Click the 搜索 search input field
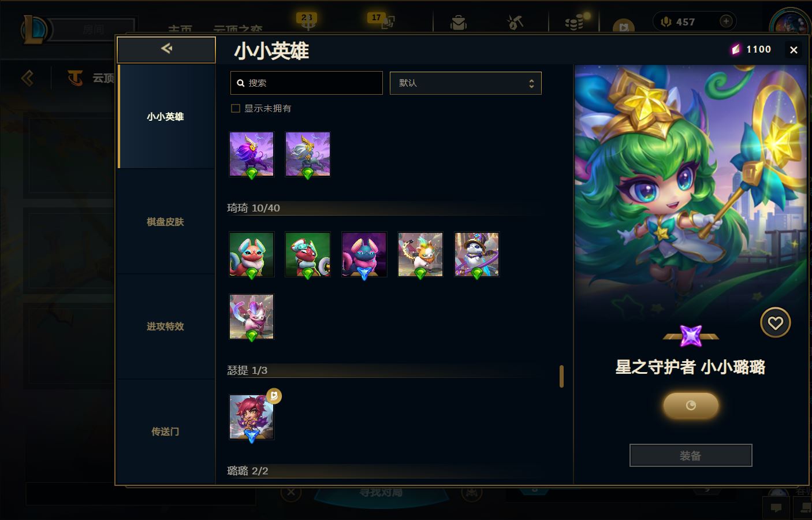The image size is (812, 520). click(307, 83)
